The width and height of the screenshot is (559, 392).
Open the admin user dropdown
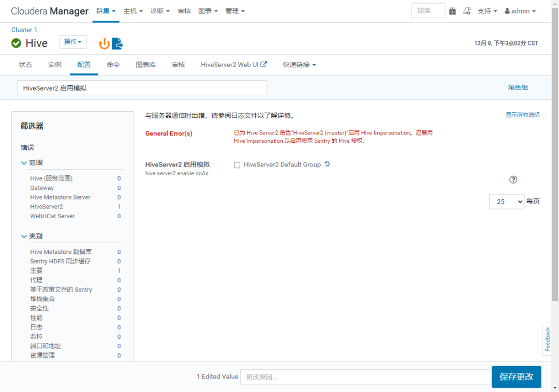520,11
